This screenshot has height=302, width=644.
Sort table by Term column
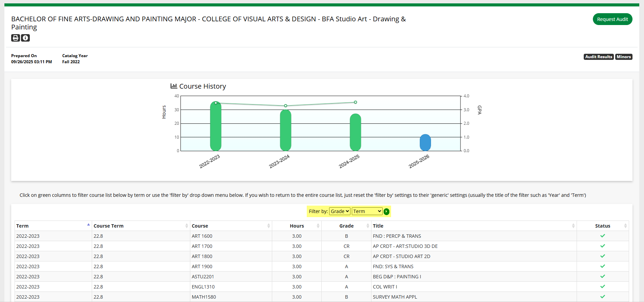53,226
